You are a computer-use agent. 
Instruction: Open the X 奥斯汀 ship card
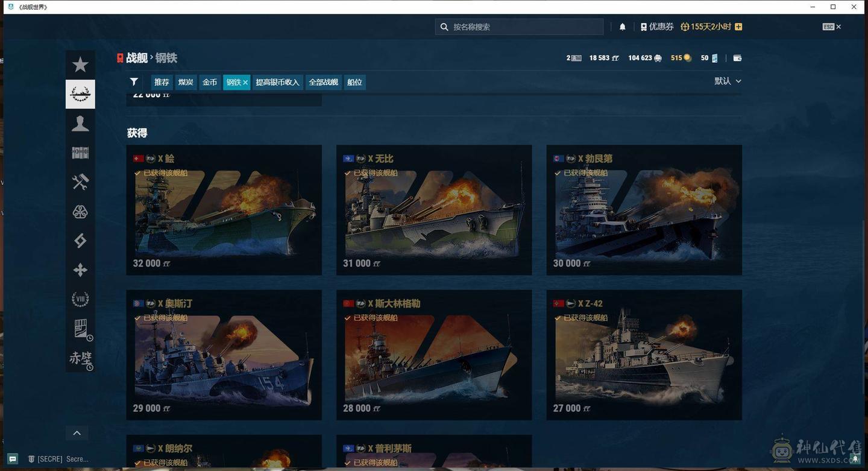click(224, 355)
